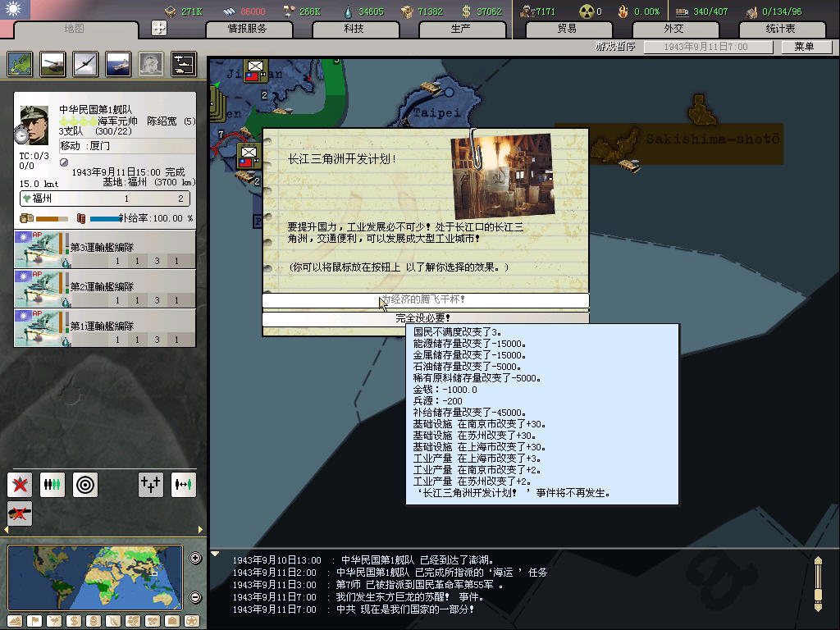Click the three plus signs icon

pyautogui.click(x=151, y=485)
